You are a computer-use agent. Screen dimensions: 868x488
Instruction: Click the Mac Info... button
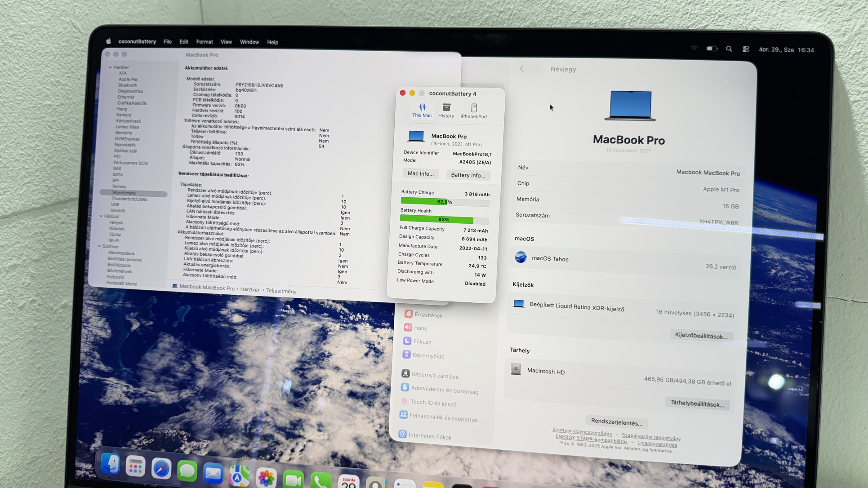pyautogui.click(x=420, y=174)
